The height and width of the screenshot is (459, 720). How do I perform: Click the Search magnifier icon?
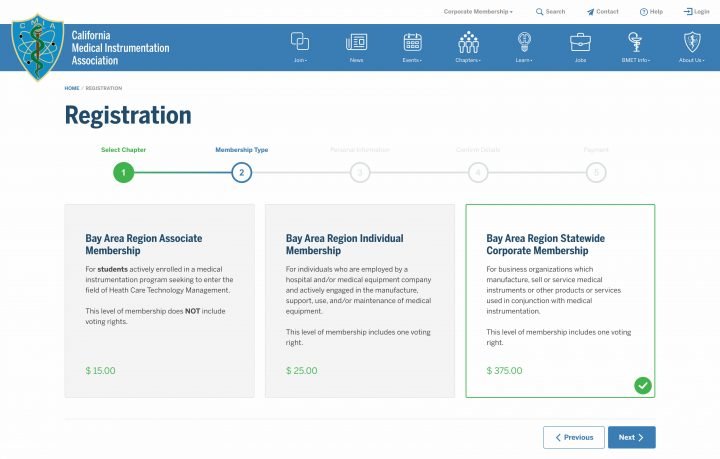coord(540,11)
